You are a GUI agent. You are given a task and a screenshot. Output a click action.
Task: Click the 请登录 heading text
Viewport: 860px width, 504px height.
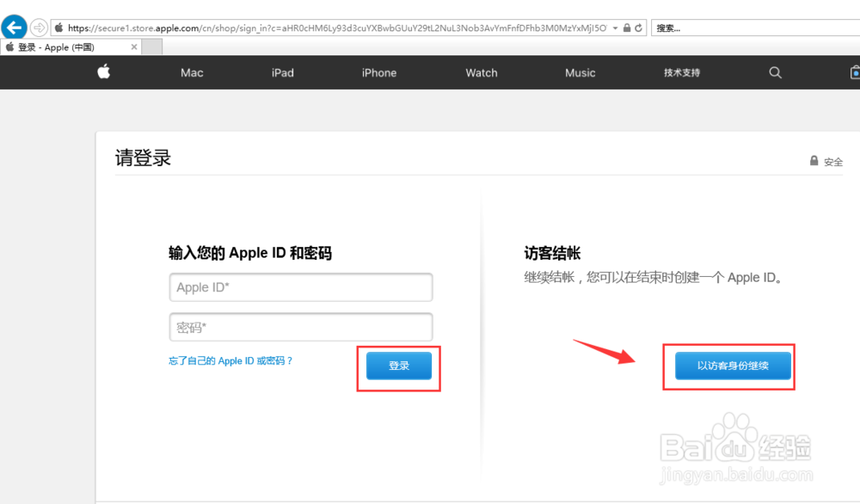coord(143,158)
